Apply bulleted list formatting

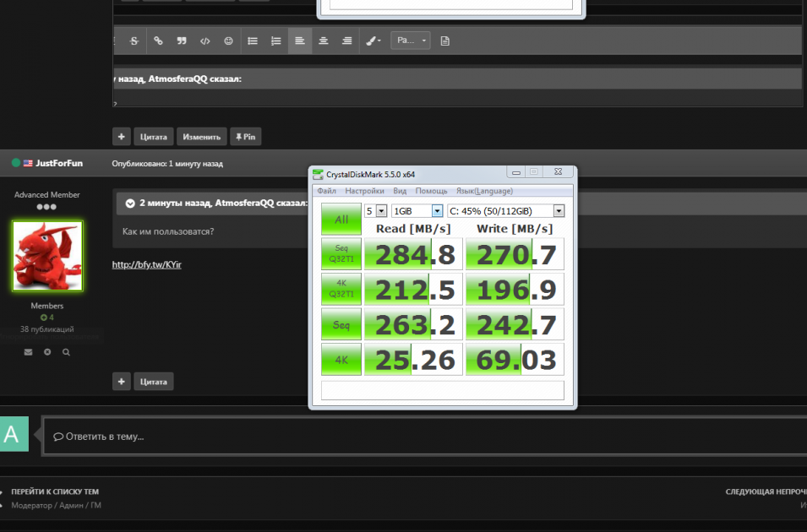click(253, 41)
